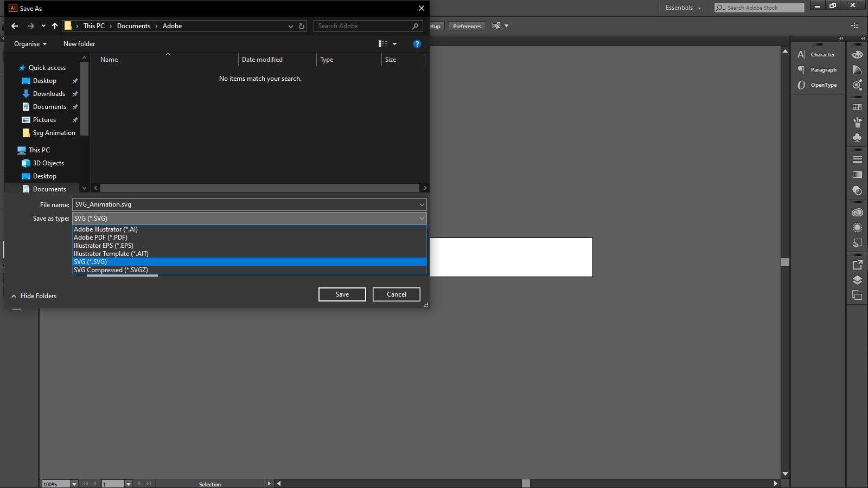Collapse the Save as type dropdown
868x488 pixels.
tap(422, 219)
